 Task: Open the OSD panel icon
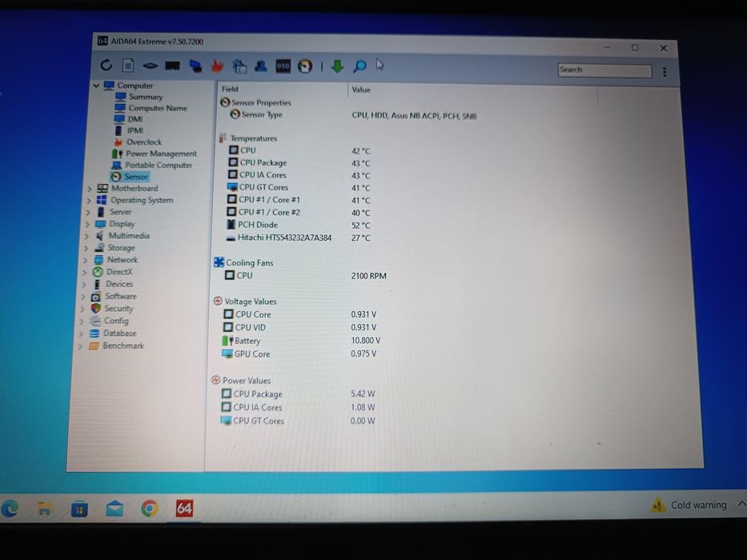click(x=283, y=66)
